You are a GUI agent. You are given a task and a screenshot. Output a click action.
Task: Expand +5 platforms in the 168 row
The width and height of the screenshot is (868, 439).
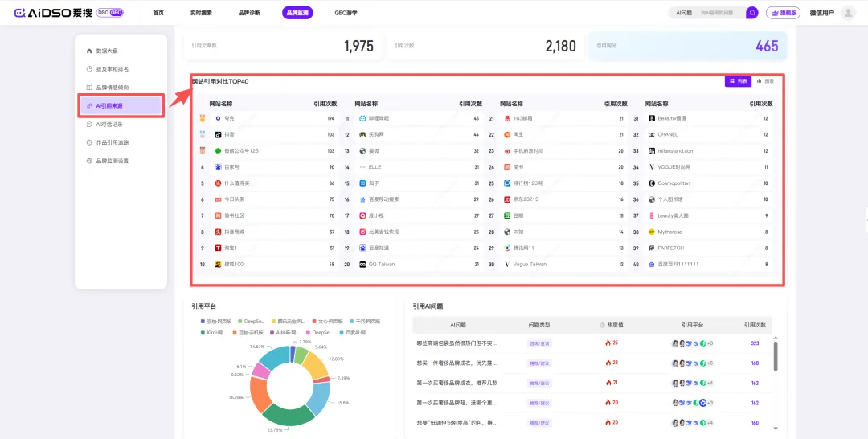point(710,363)
